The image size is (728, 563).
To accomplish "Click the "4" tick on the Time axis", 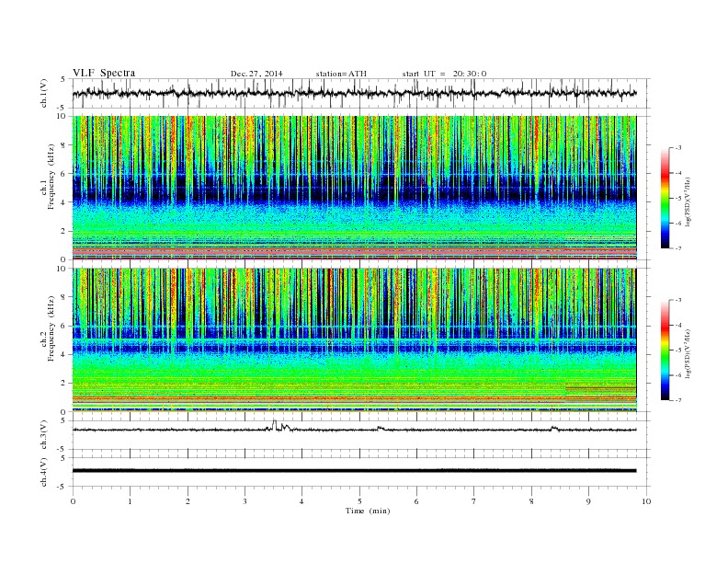I will (301, 501).
